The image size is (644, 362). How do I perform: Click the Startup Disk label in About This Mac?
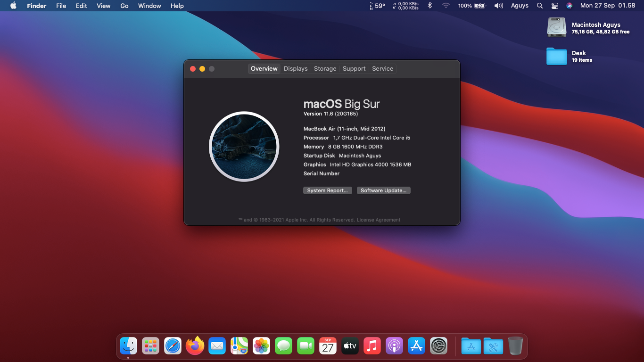(x=319, y=156)
